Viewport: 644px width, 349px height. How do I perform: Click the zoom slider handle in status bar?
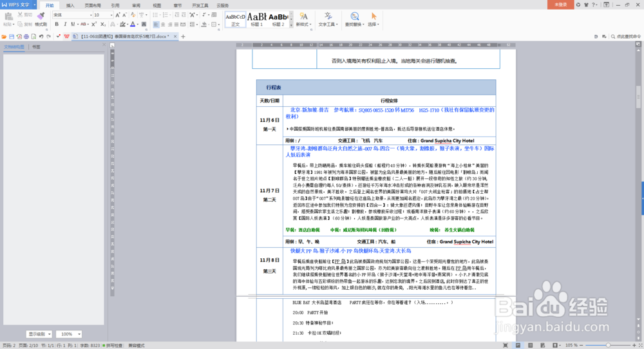point(608,345)
